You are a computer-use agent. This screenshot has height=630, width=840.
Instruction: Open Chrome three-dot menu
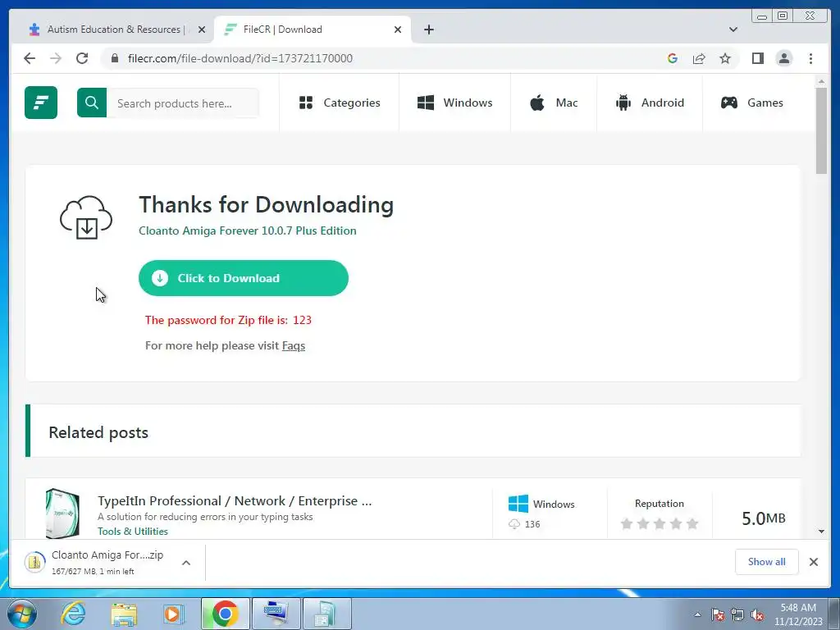[x=811, y=58]
